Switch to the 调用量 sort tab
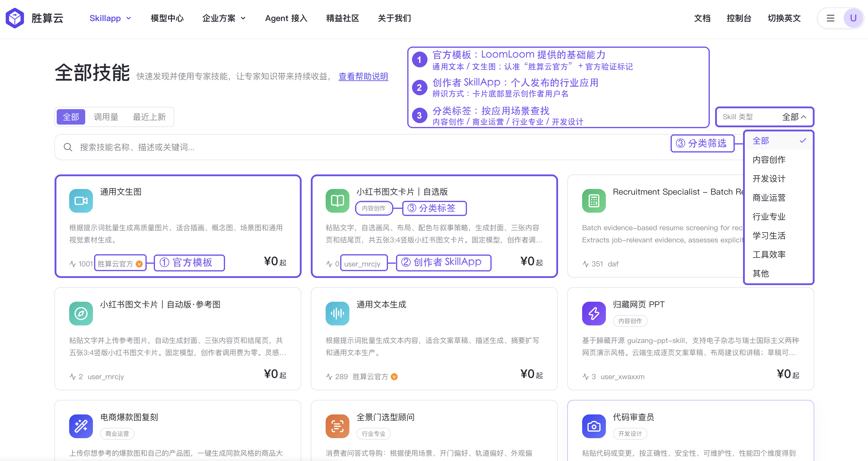 tap(106, 117)
